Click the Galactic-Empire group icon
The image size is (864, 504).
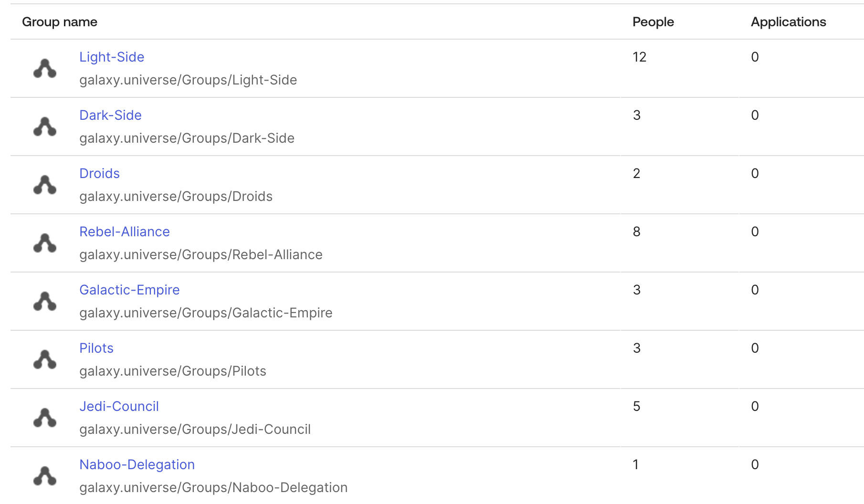click(44, 301)
